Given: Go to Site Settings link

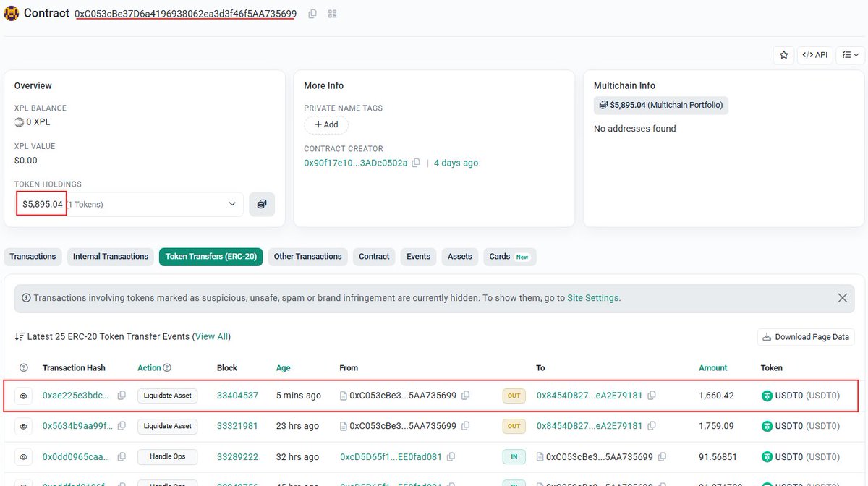Looking at the screenshot, I should 593,298.
